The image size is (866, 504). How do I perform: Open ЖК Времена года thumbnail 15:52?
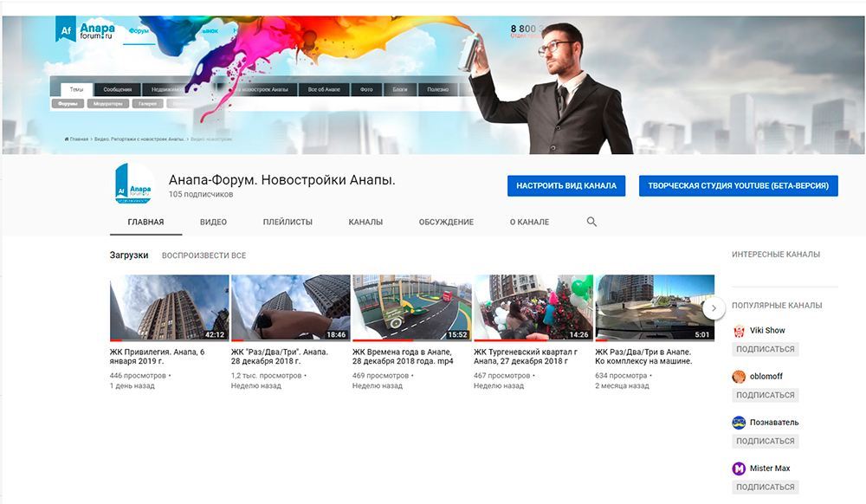coord(412,307)
